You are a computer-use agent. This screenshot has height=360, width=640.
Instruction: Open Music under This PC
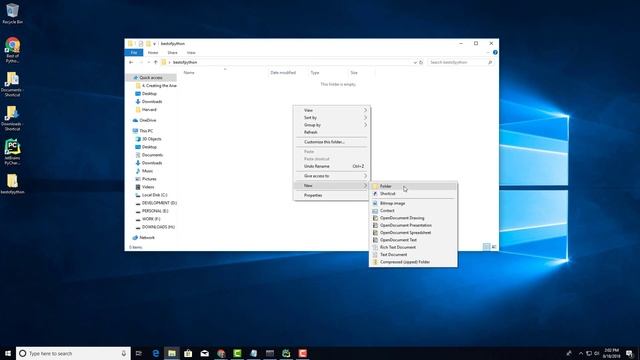coord(147,171)
